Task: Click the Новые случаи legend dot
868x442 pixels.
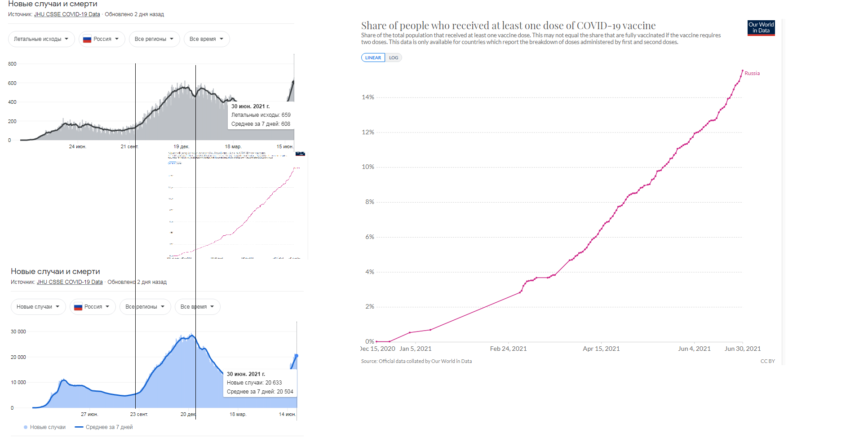Action: 26,427
